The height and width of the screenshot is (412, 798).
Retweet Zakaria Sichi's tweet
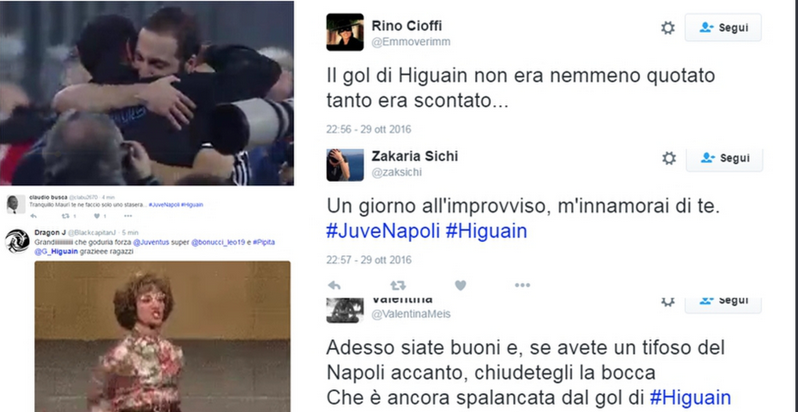point(398,285)
